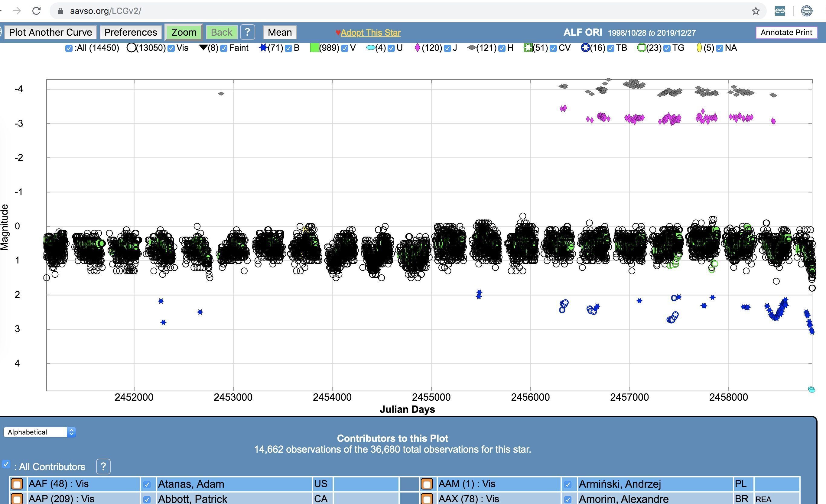This screenshot has height=504, width=826.
Task: Click the magenta J-band diamond swatch
Action: (x=417, y=48)
